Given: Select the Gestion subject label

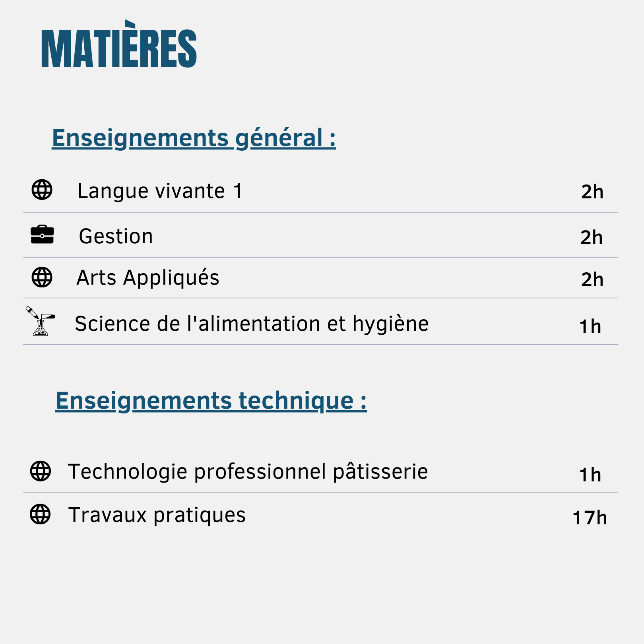Looking at the screenshot, I should (116, 236).
